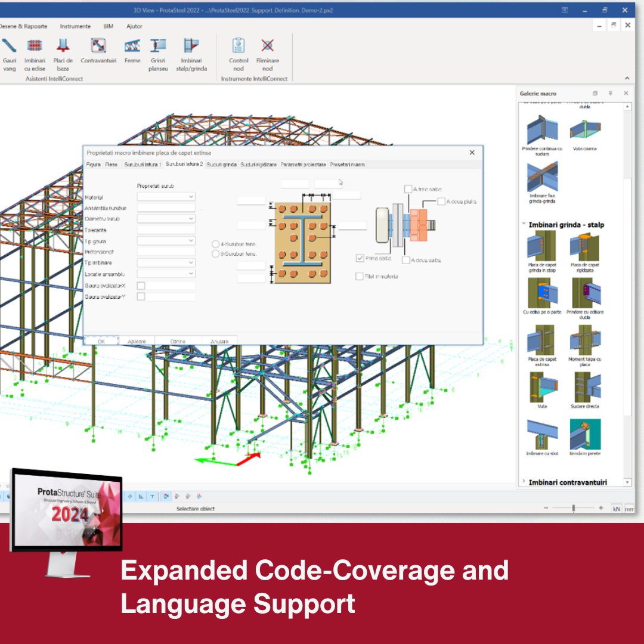Open the BIM menu
644x644 pixels.
(x=109, y=26)
